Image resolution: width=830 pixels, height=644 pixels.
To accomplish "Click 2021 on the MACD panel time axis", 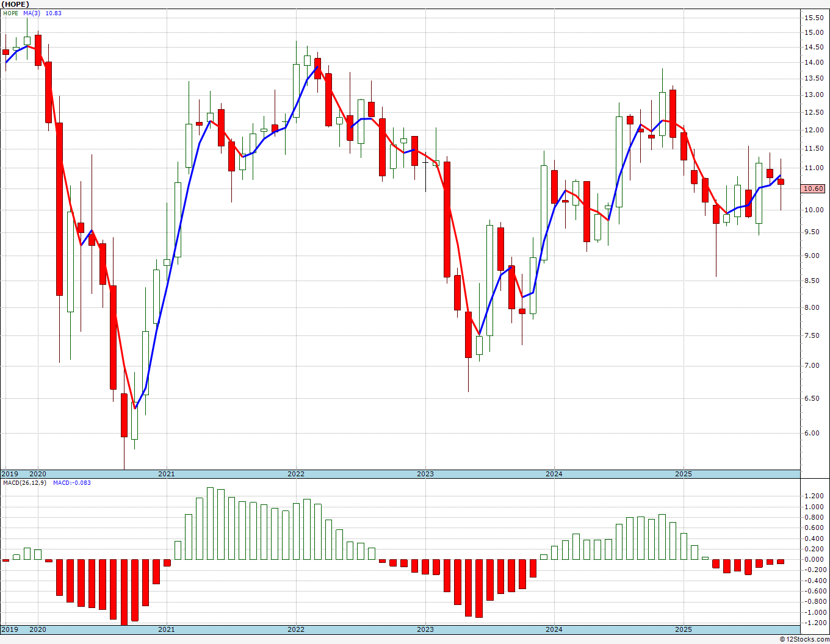I will click(x=167, y=629).
